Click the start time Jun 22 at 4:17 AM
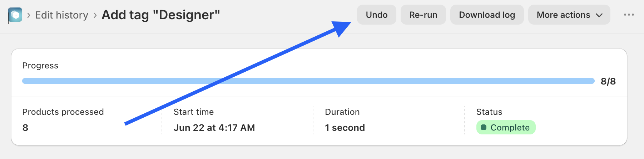The image size is (644, 159). tap(214, 128)
